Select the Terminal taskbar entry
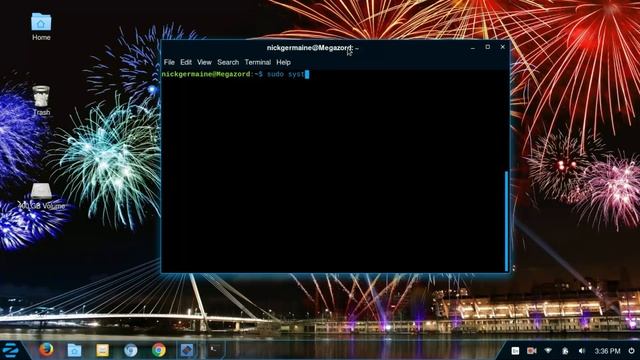640x360 pixels. pyautogui.click(x=214, y=350)
